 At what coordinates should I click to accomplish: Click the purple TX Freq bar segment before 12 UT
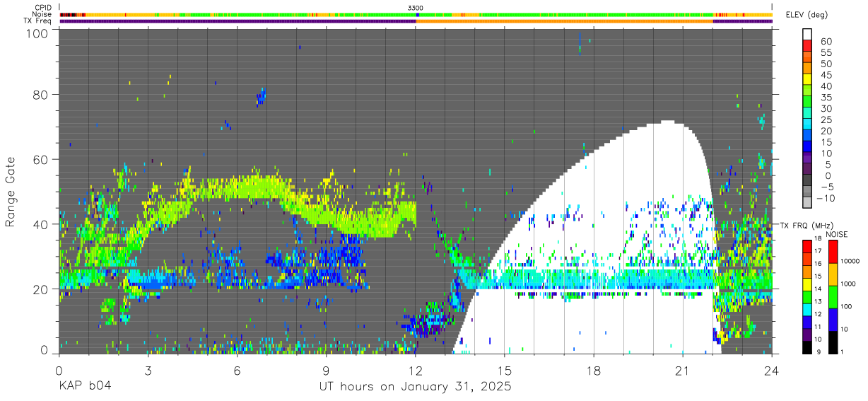237,21
